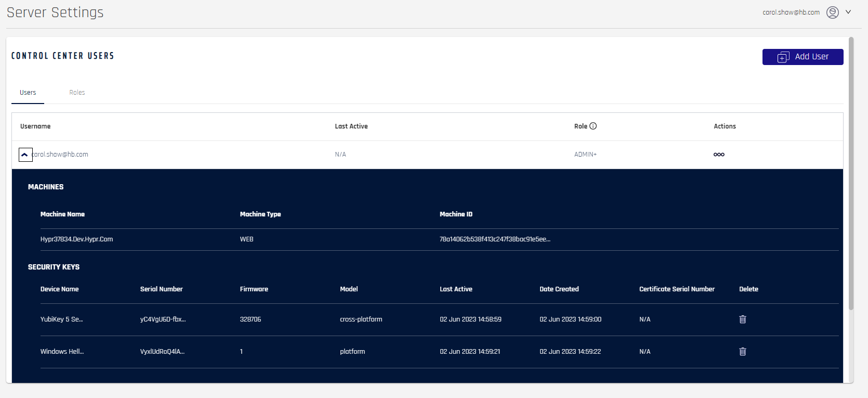Viewport: 868px width, 398px height.
Task: Click the Server Settings page title
Action: click(55, 12)
